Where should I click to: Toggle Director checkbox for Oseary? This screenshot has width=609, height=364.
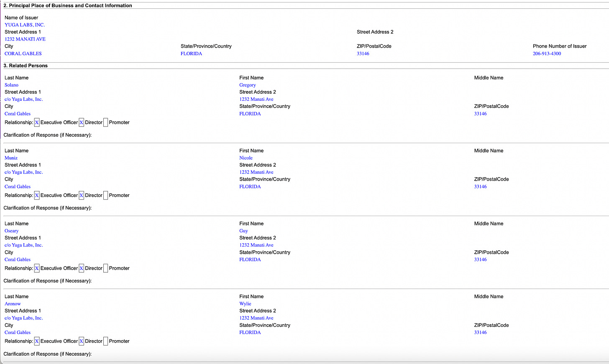(x=81, y=268)
